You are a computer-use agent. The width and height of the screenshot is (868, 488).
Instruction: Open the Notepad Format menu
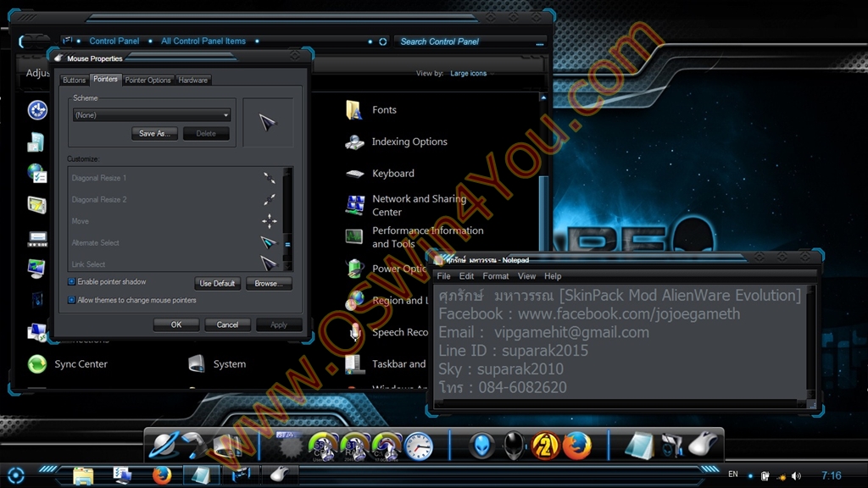tap(495, 276)
